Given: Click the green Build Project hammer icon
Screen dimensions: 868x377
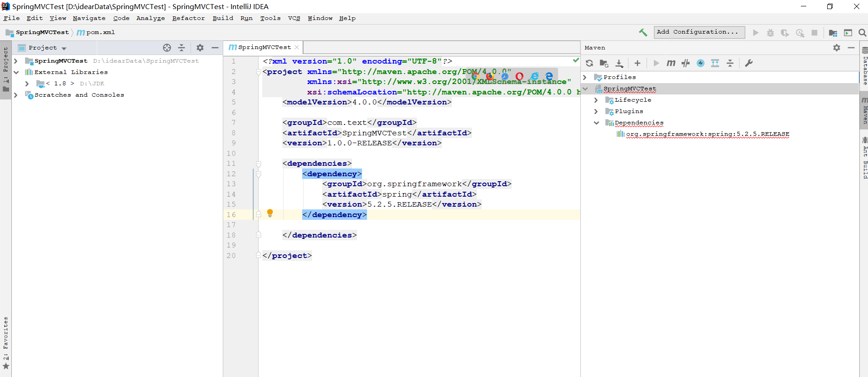Looking at the screenshot, I should [x=643, y=32].
